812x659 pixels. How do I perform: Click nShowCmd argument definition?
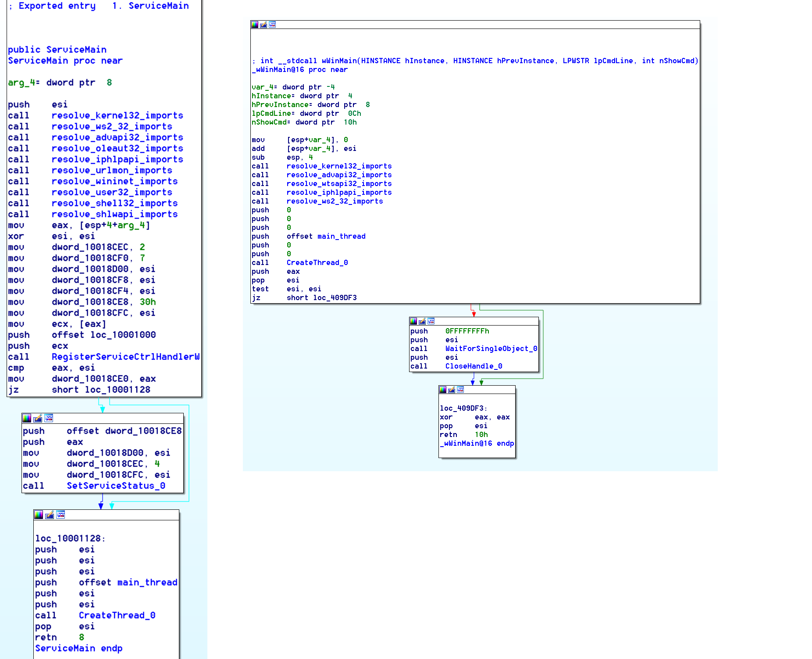tap(304, 122)
